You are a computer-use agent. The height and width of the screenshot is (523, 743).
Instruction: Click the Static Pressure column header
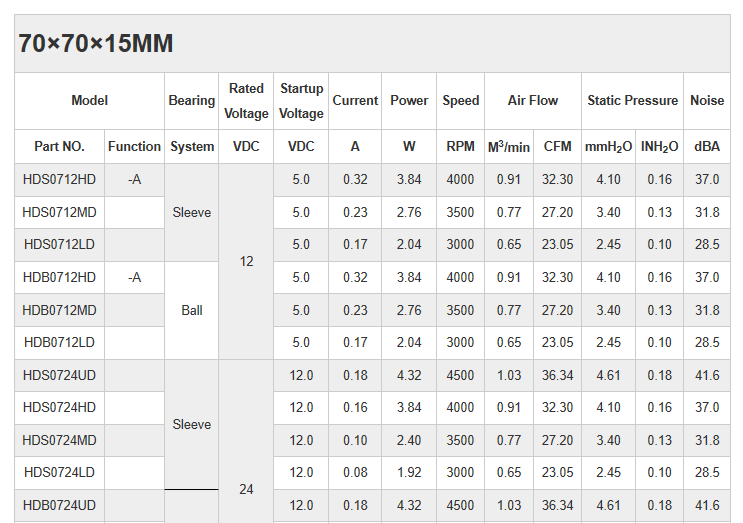tap(632, 100)
